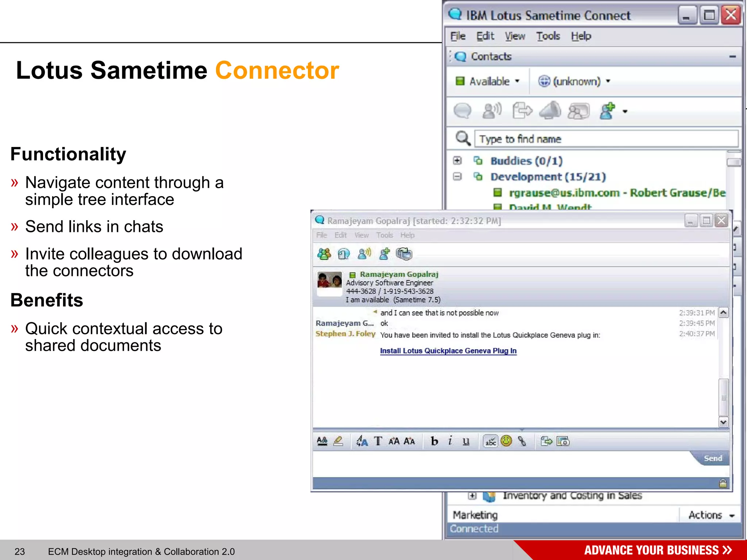Click the font color icon in chat formatting bar
The width and height of the screenshot is (747, 560).
tap(322, 441)
